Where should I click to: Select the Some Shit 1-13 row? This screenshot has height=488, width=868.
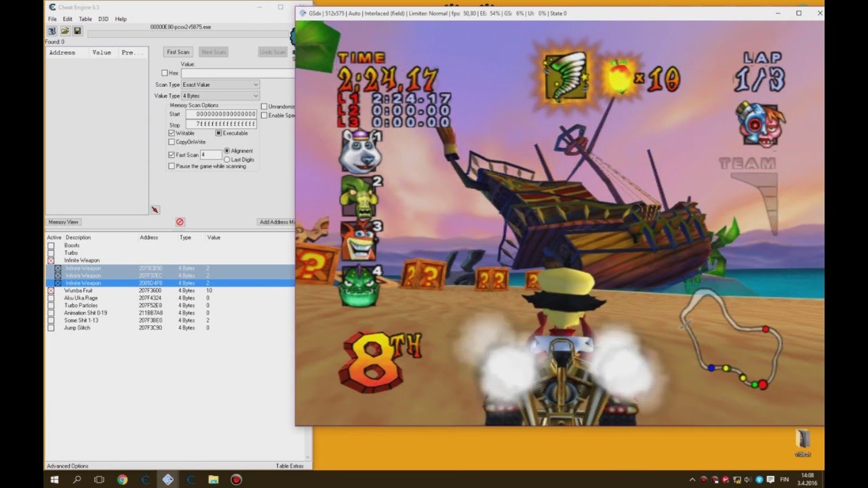pyautogui.click(x=170, y=321)
